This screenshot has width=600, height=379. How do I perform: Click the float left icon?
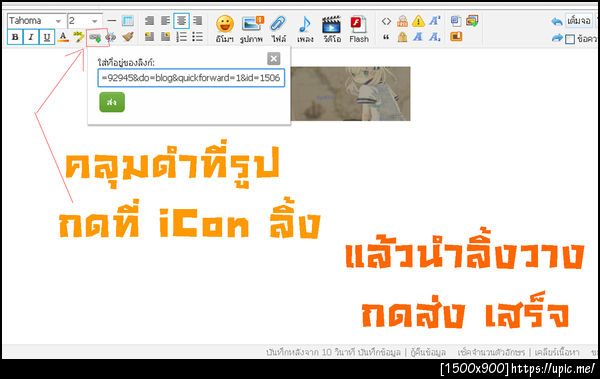pos(149,37)
